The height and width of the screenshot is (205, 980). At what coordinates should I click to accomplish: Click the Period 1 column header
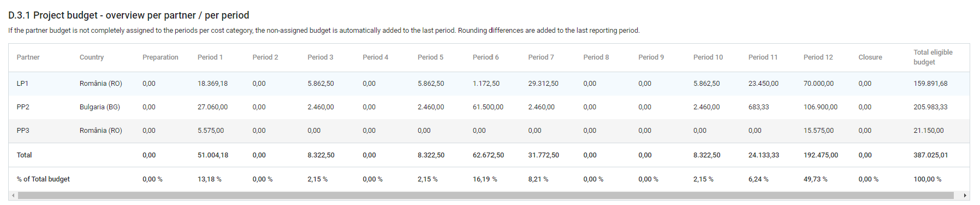point(210,57)
